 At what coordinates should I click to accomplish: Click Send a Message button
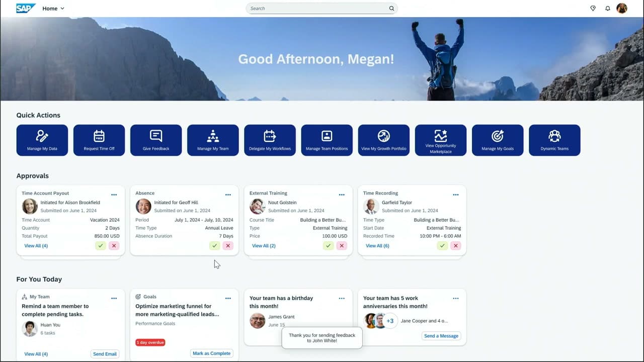point(441,336)
